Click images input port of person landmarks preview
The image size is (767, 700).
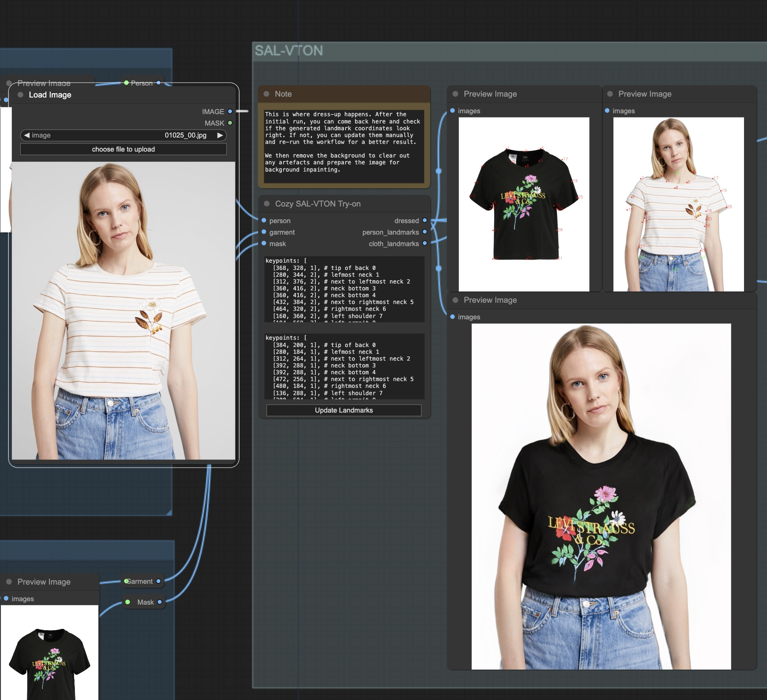pos(607,111)
